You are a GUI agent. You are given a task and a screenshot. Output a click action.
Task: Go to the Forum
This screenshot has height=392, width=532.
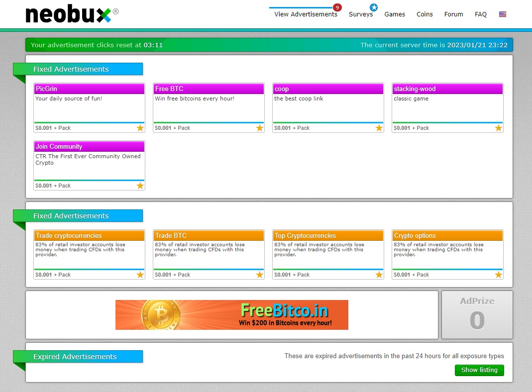tap(454, 14)
